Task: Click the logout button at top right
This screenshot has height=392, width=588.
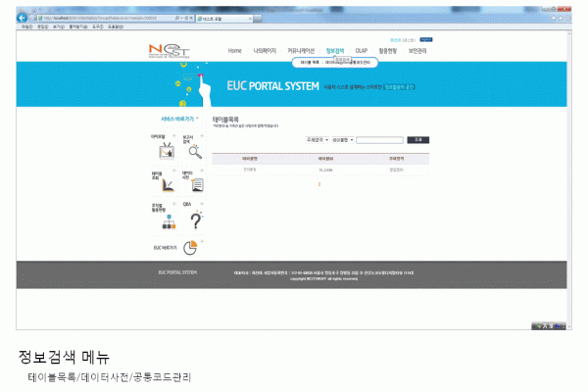Action: point(426,39)
